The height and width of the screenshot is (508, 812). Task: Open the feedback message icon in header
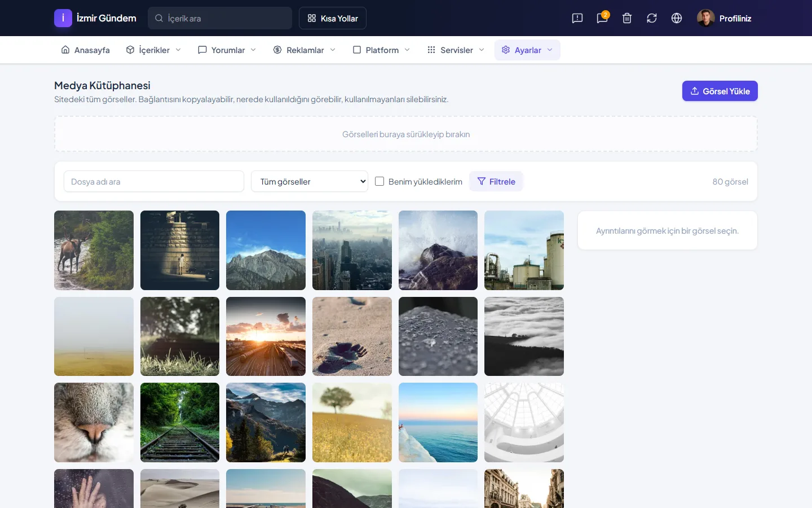[x=577, y=18]
